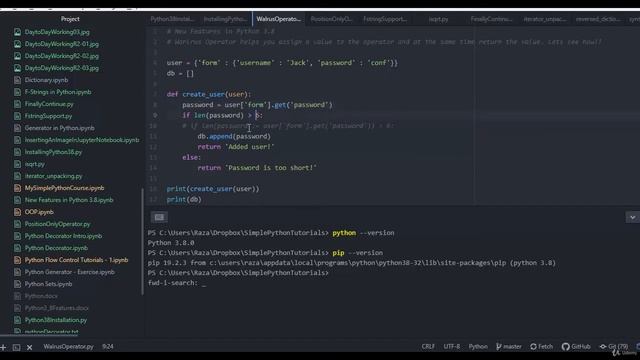Open FstringSupport.py in project tree
640x360 pixels.
tap(48, 116)
